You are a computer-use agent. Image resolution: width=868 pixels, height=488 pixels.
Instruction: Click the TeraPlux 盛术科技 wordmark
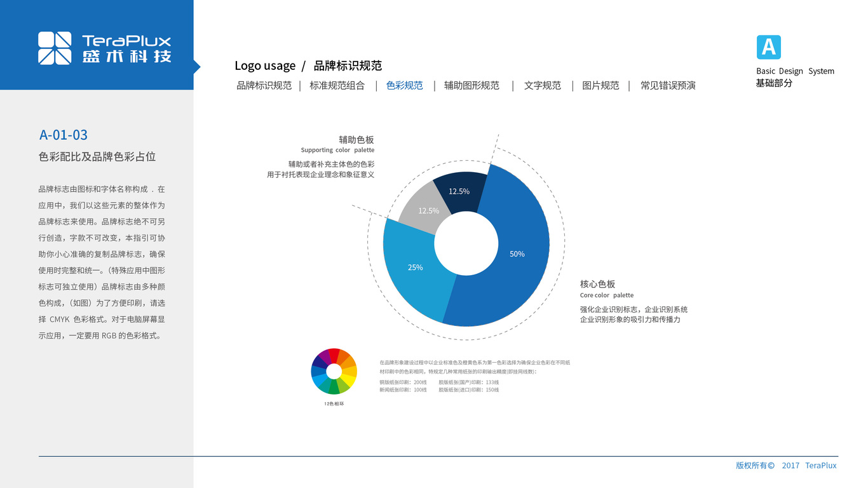click(127, 48)
